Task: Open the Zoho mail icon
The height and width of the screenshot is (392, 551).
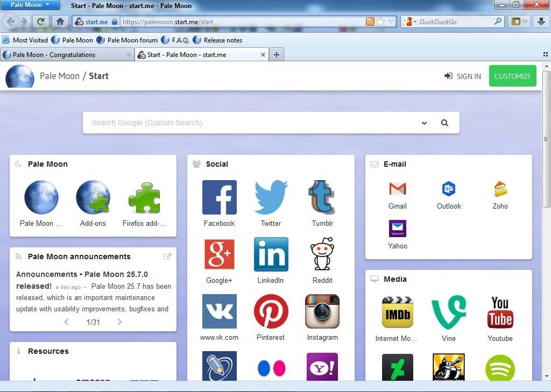Action: coord(500,189)
